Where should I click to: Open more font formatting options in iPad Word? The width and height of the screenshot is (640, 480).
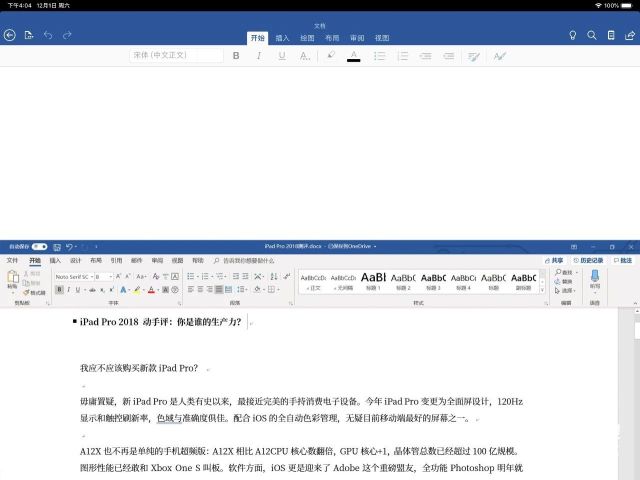pos(305,56)
